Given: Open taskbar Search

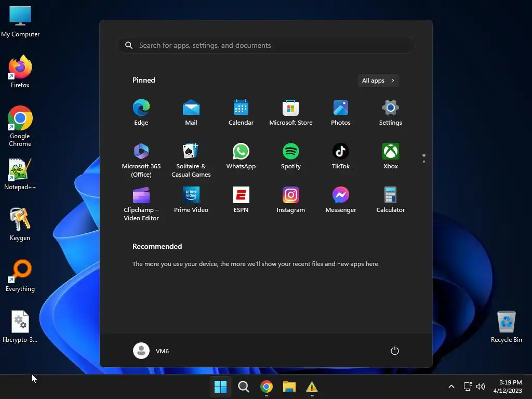Looking at the screenshot, I should 243,387.
